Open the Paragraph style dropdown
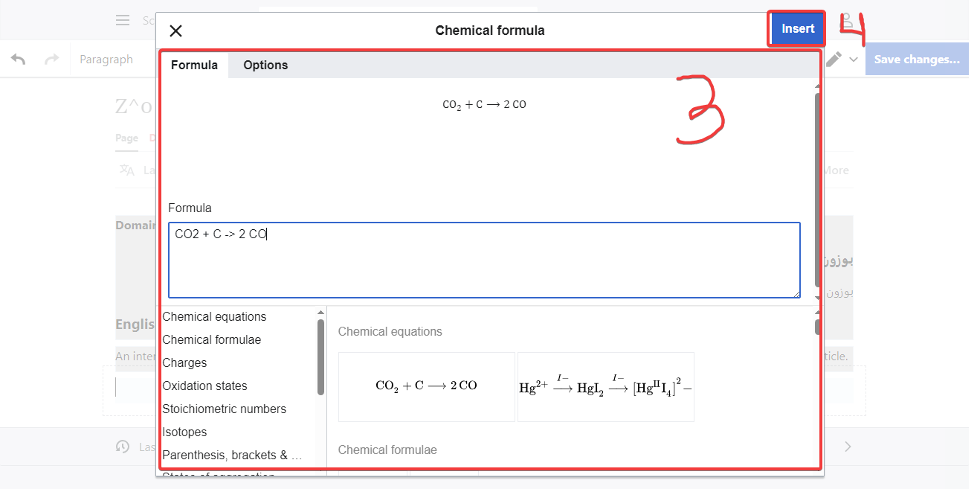 [106, 58]
